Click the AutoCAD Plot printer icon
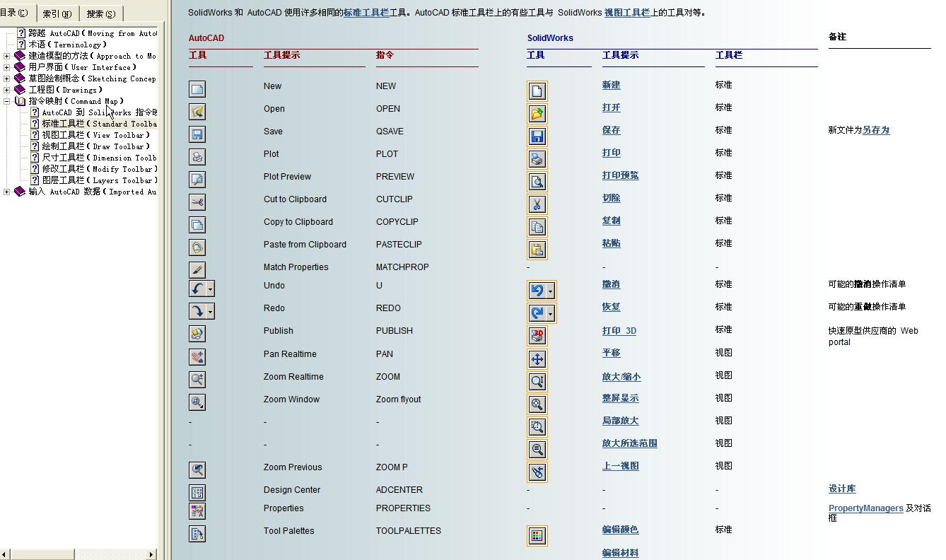This screenshot has height=560, width=946. 197,157
